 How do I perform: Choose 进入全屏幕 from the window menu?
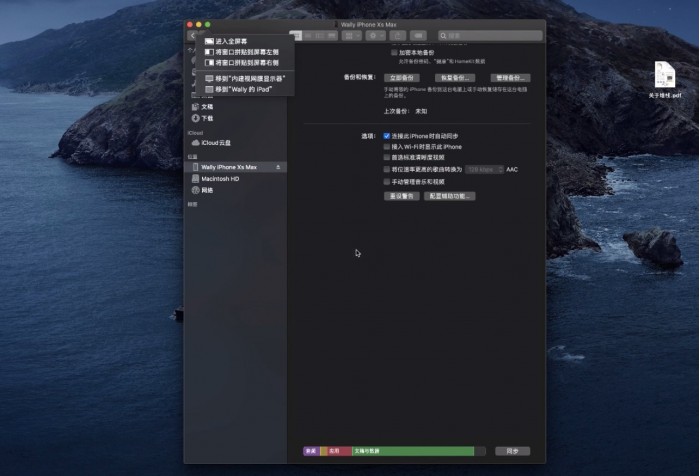pyautogui.click(x=245, y=41)
